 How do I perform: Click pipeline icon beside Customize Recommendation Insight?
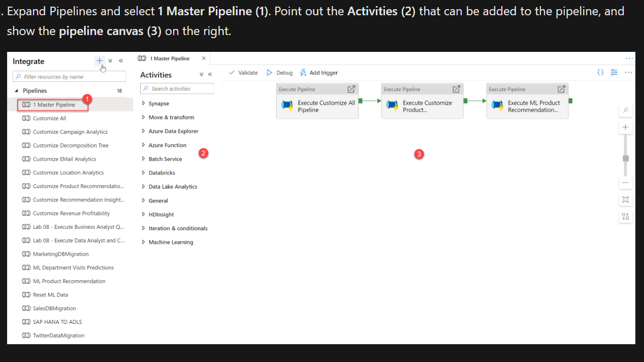click(26, 200)
